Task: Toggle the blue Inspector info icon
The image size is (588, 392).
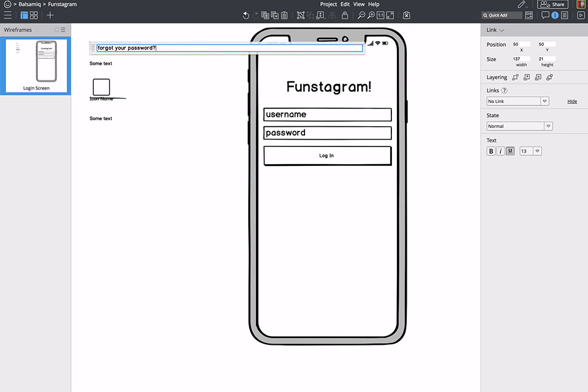Action: 555,15
